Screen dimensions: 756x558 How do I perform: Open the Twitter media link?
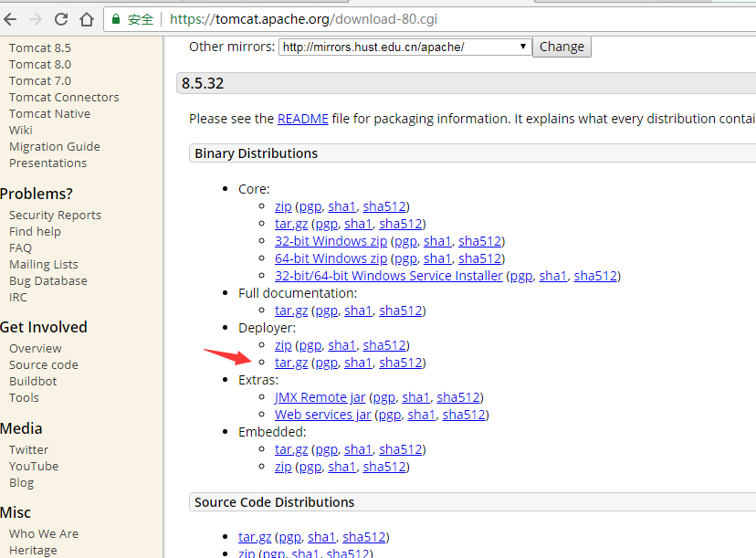click(28, 449)
